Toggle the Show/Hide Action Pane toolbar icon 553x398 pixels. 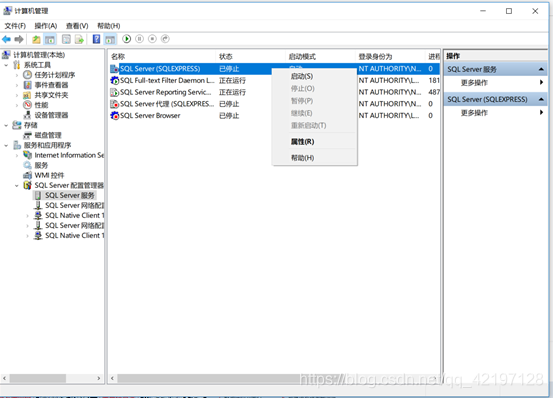click(x=110, y=39)
